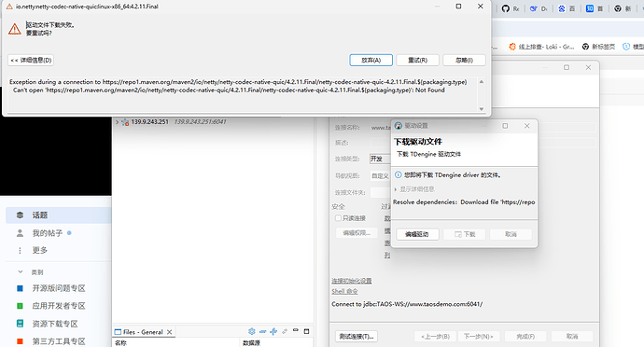The height and width of the screenshot is (347, 644).
Task: Open 我的帖子 in the forum sidebar
Action: point(48,233)
